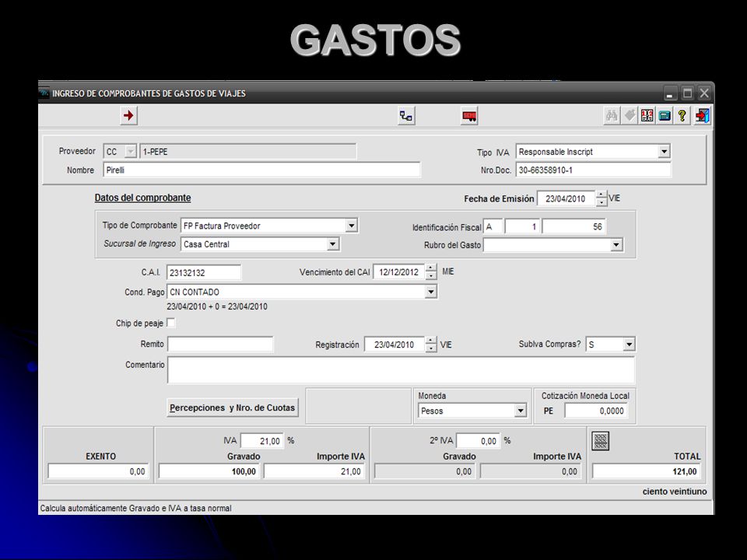This screenshot has height=560, width=747.
Task: Minimize the Gastos de Viajes window
Action: 670,93
